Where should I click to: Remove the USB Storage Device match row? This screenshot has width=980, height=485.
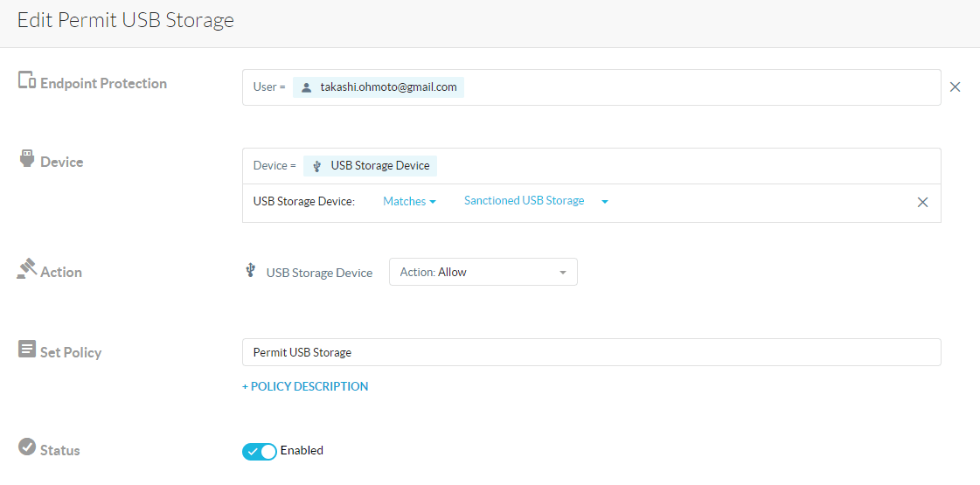coord(922,202)
